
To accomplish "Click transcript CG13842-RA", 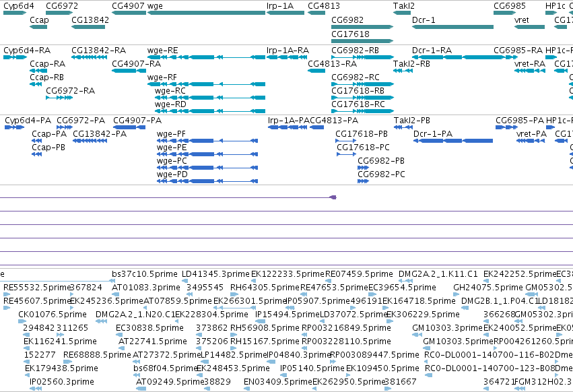I will 89,57.
